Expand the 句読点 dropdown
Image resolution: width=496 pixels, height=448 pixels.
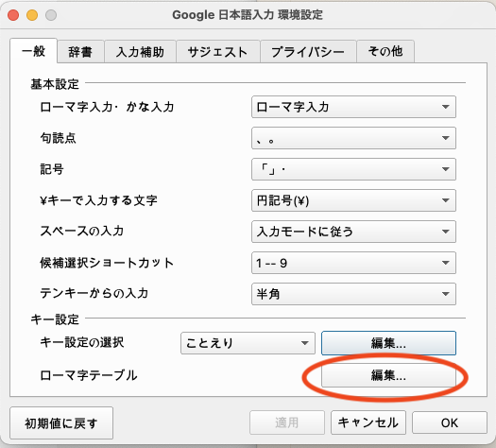coord(353,138)
